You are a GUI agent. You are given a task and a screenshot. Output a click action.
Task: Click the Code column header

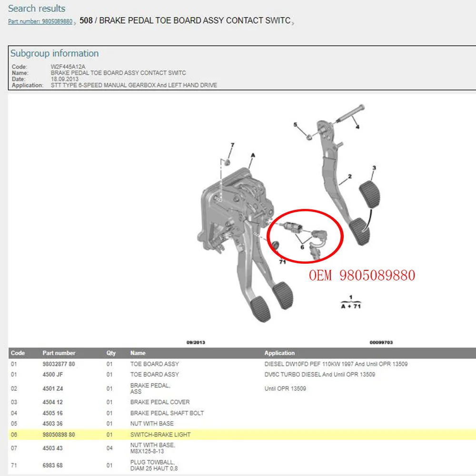tap(18, 353)
